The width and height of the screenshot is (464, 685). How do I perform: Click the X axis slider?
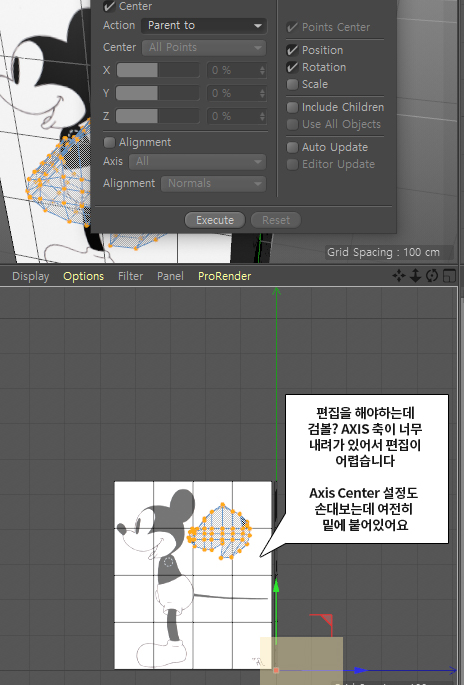[158, 70]
